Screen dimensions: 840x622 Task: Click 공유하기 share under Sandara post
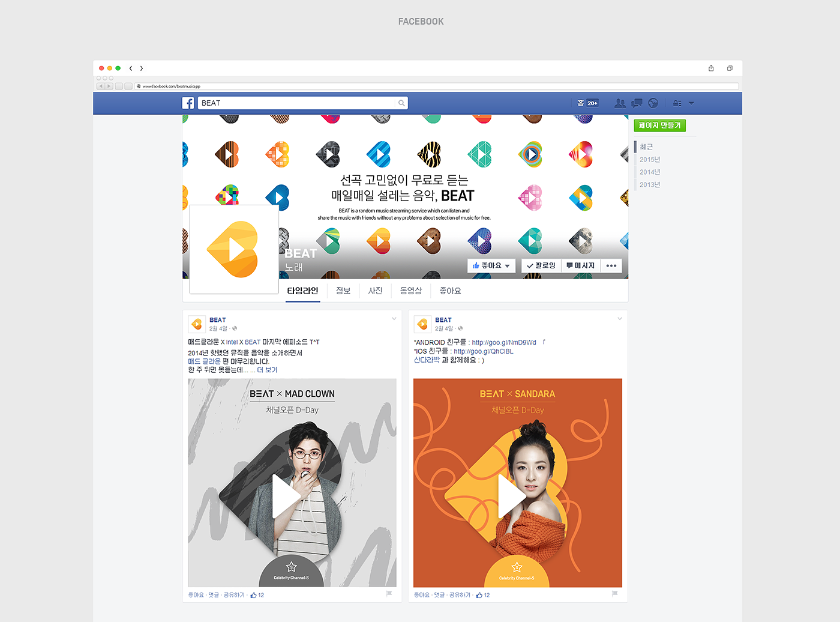tap(460, 595)
